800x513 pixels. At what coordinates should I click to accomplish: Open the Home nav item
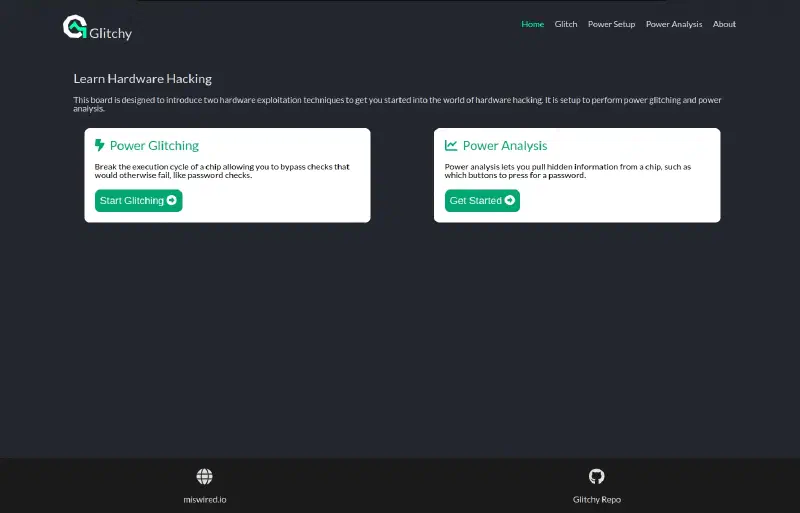pyautogui.click(x=533, y=24)
